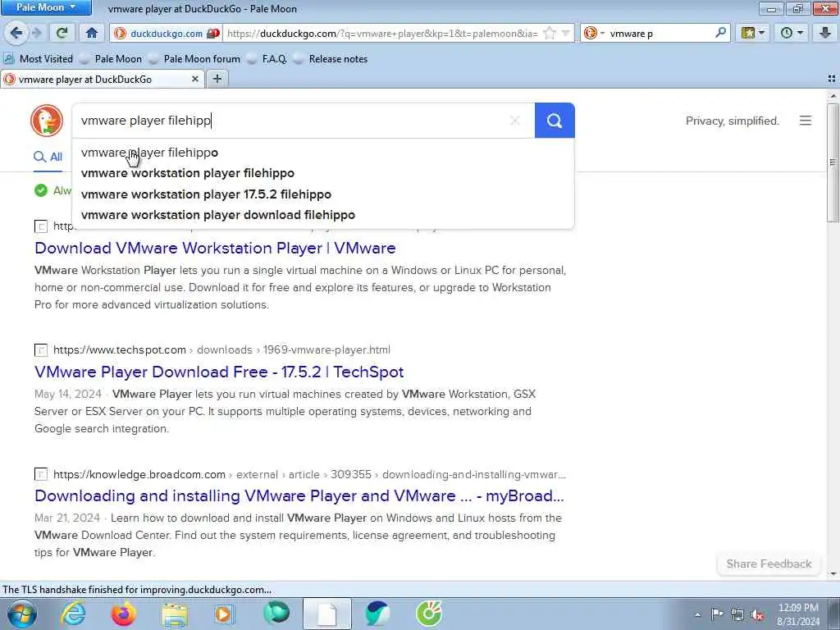Viewport: 840px width, 630px height.
Task: Switch to the active blank page taskbar window
Action: 326,614
